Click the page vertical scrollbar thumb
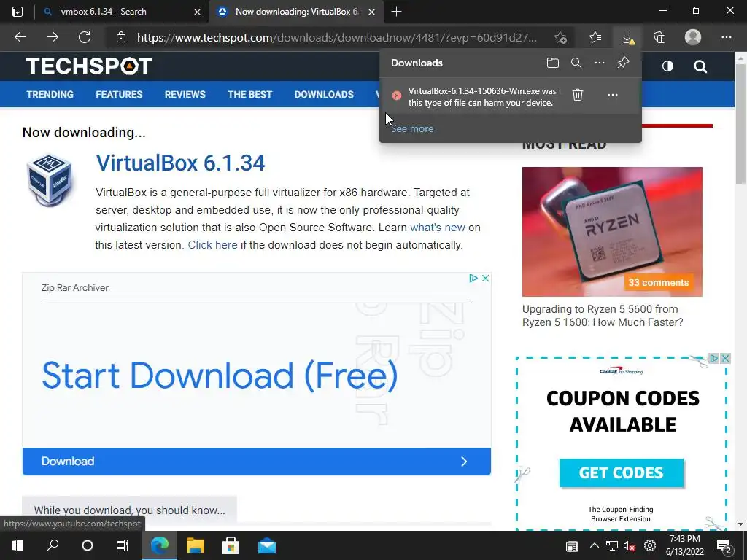747x560 pixels. pos(740,124)
